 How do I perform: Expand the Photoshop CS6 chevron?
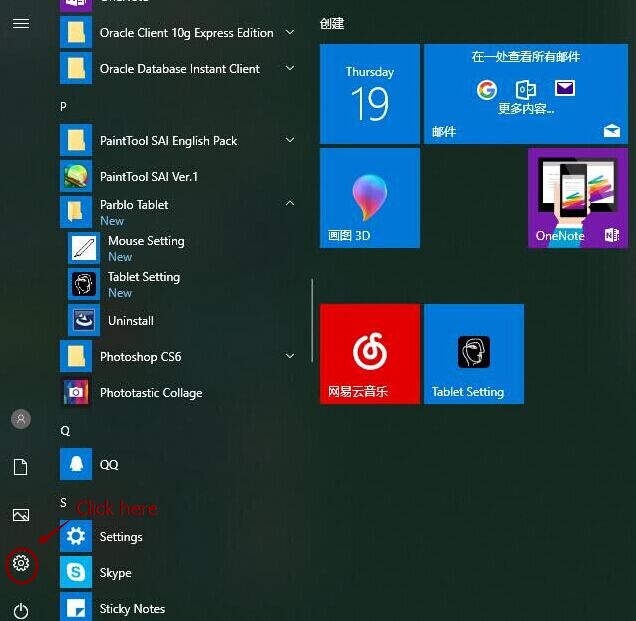point(290,356)
